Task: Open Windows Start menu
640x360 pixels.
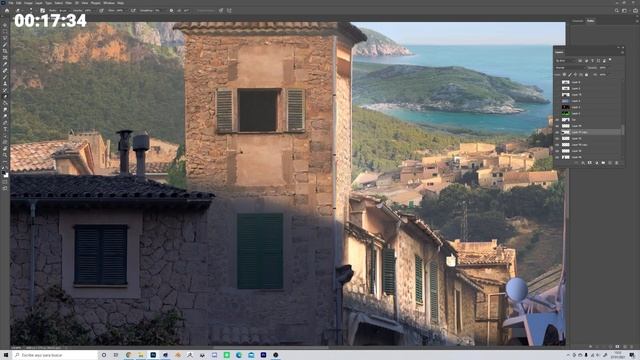Action: click(6, 355)
